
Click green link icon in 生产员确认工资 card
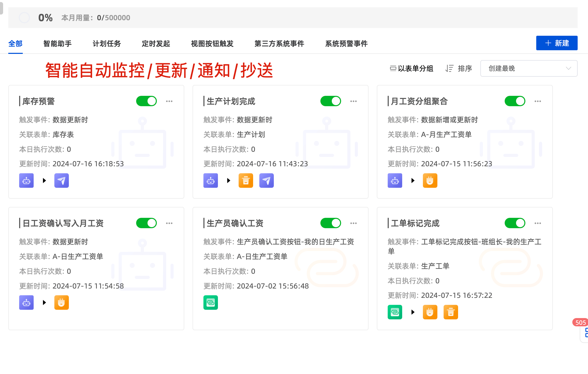coord(211,303)
